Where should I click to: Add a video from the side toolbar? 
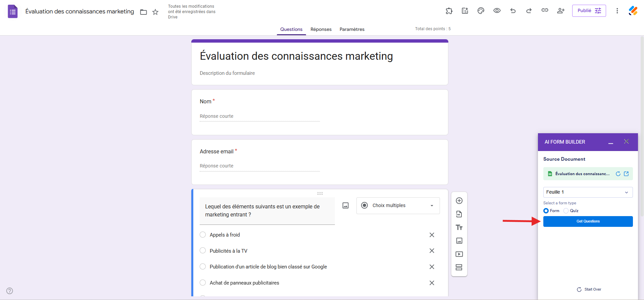(459, 254)
